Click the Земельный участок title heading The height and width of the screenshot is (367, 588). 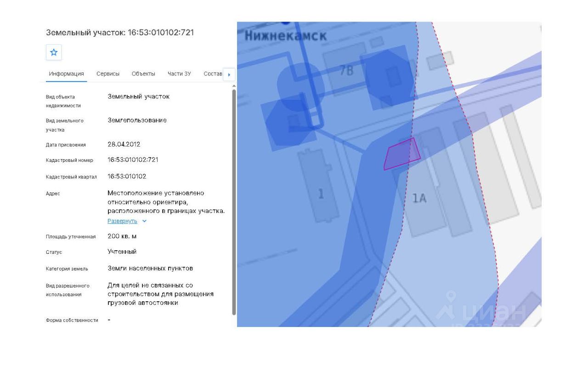[x=120, y=33]
